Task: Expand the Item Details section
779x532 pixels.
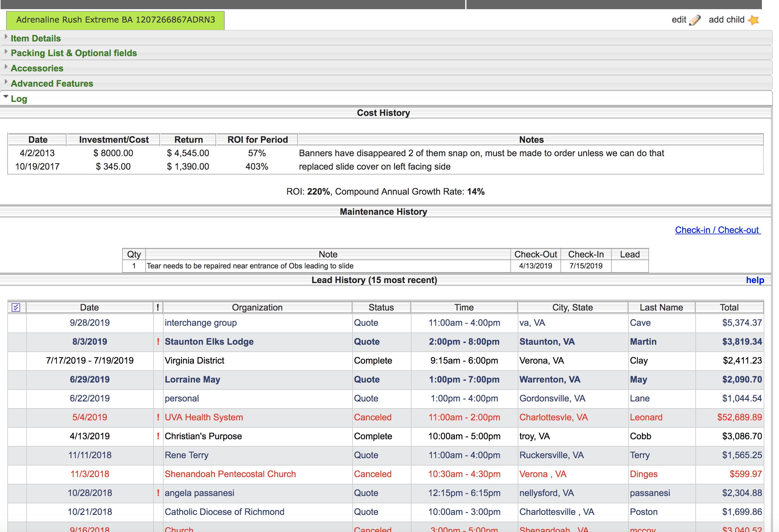Action: pyautogui.click(x=35, y=38)
